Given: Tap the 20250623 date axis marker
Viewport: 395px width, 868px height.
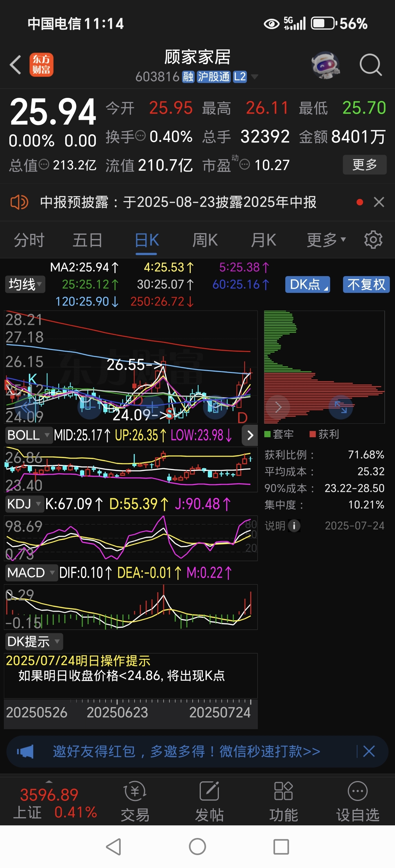Looking at the screenshot, I should pyautogui.click(x=117, y=712).
